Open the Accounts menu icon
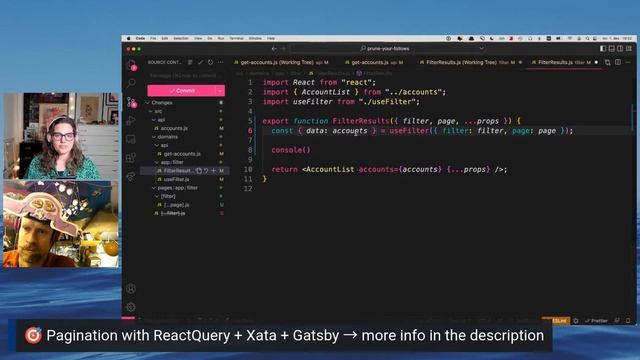 click(x=131, y=289)
